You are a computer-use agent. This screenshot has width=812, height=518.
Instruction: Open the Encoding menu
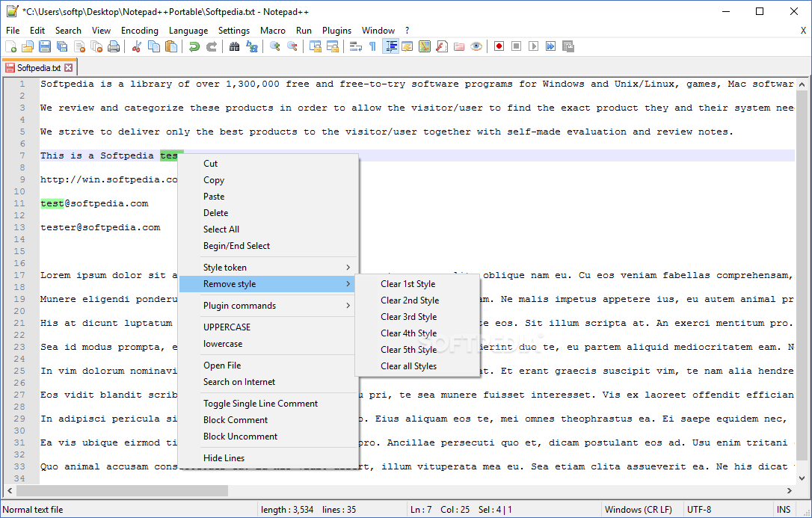point(139,31)
